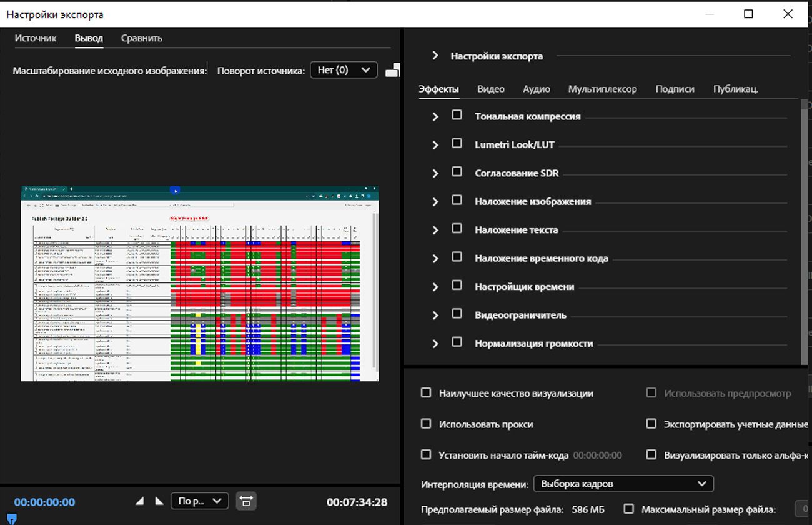Expand the Настройки экспорта section arrow

435,56
